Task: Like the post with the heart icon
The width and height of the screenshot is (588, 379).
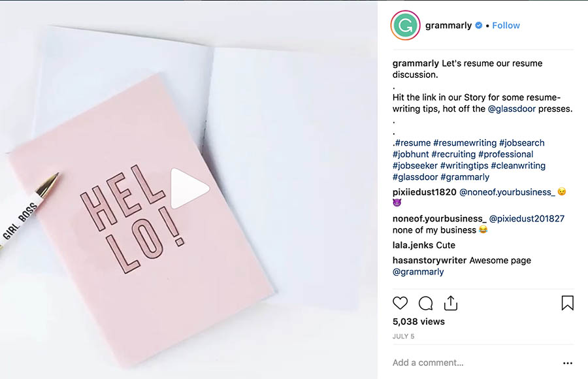Action: coord(400,303)
